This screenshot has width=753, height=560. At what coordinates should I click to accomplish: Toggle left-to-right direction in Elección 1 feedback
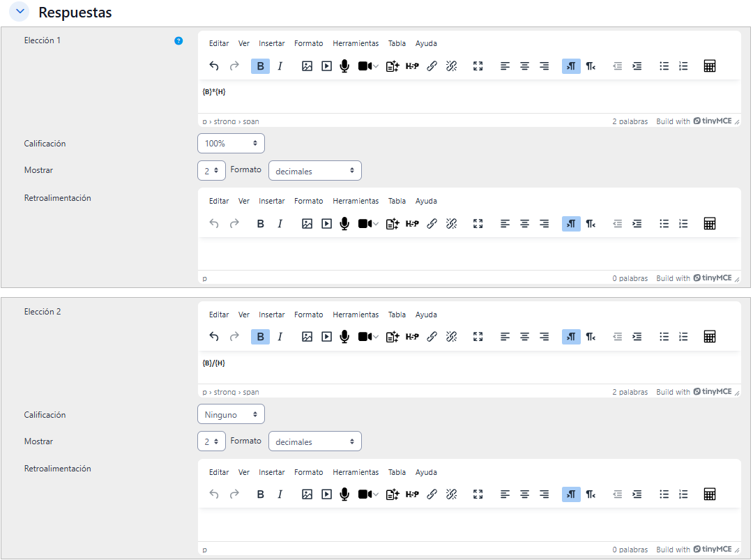click(571, 224)
